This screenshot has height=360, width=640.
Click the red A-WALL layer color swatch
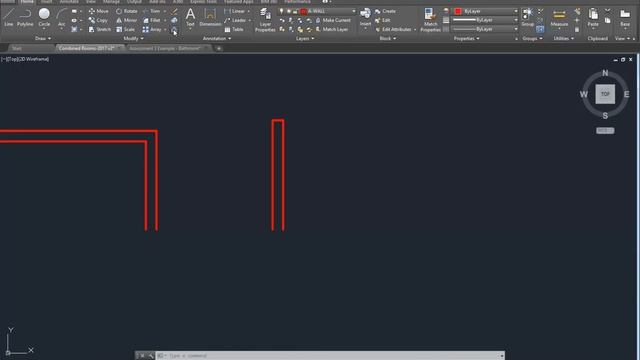pyautogui.click(x=303, y=11)
